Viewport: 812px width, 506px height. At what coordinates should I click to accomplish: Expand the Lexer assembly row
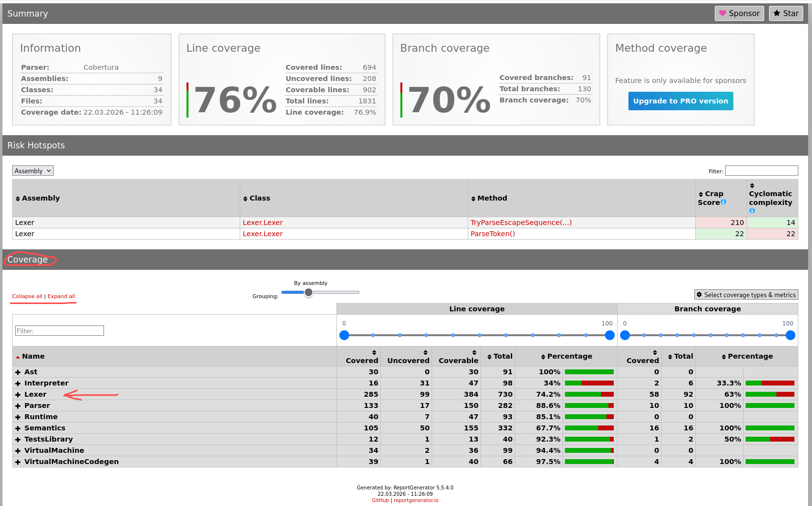[18, 395]
